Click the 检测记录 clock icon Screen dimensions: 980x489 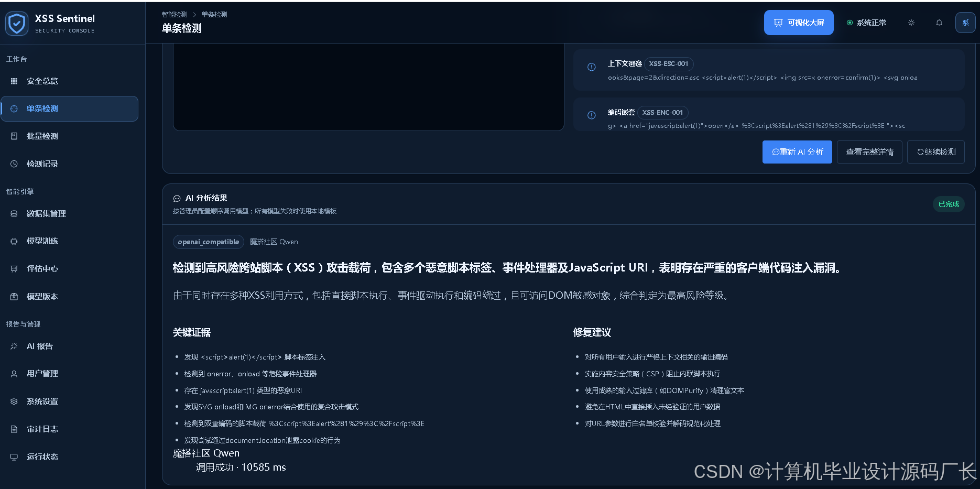point(14,164)
